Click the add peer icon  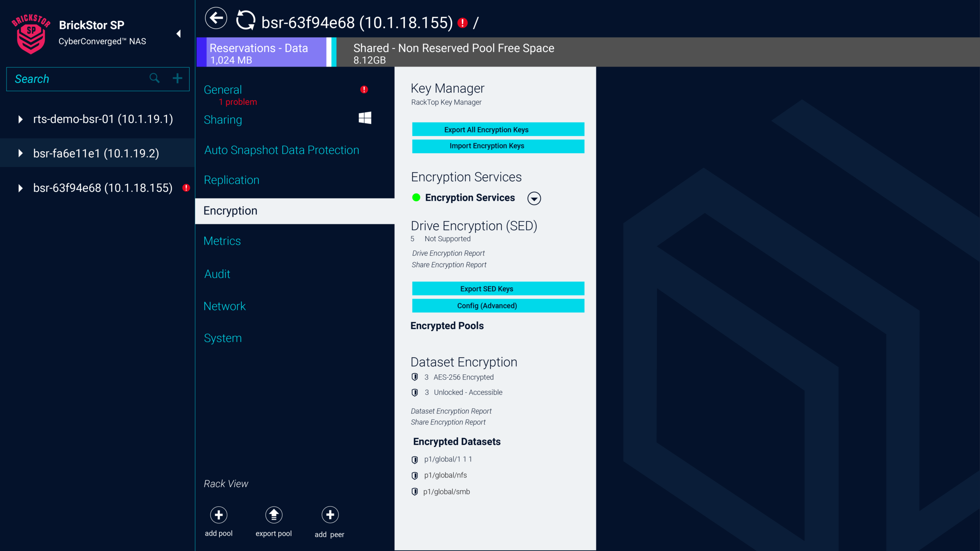pyautogui.click(x=330, y=515)
